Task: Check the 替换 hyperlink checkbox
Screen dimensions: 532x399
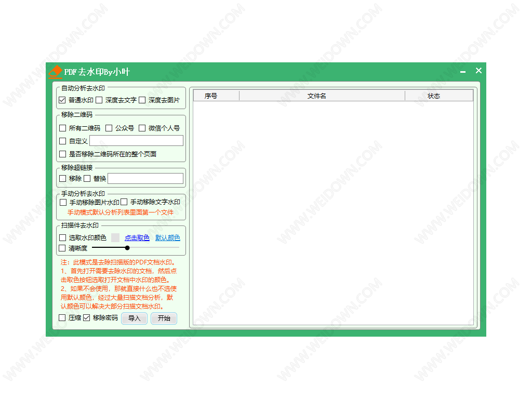Action: click(x=87, y=179)
